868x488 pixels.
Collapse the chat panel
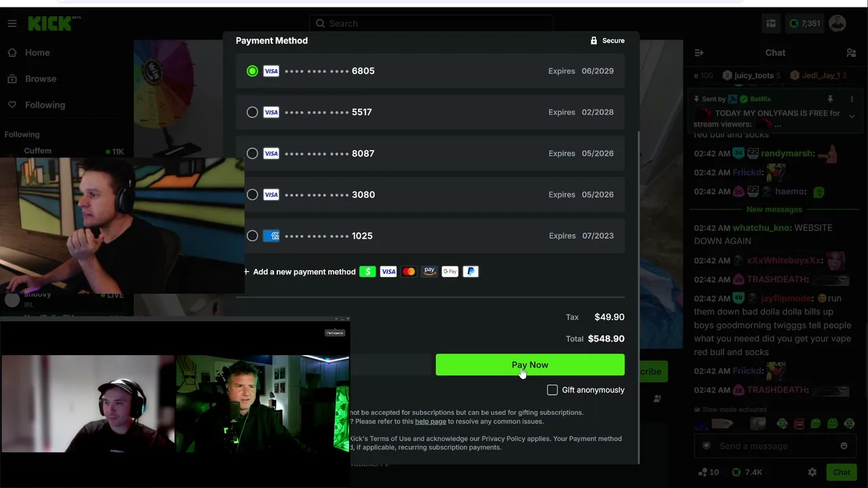(699, 53)
